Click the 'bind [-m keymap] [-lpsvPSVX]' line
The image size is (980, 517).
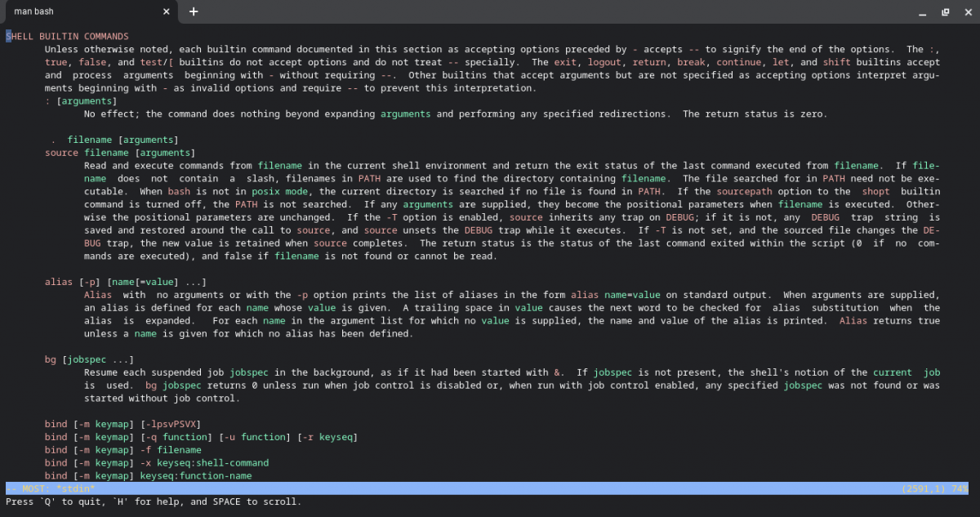122,424
